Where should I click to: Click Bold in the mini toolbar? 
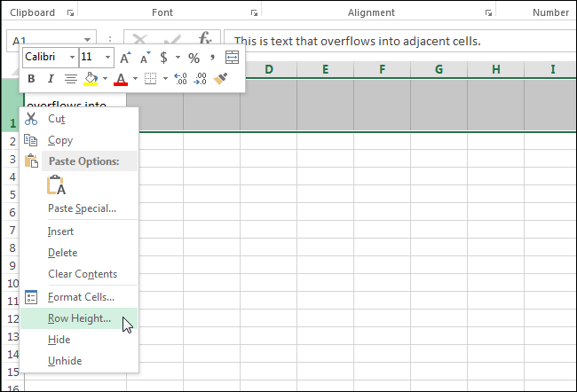click(x=31, y=79)
